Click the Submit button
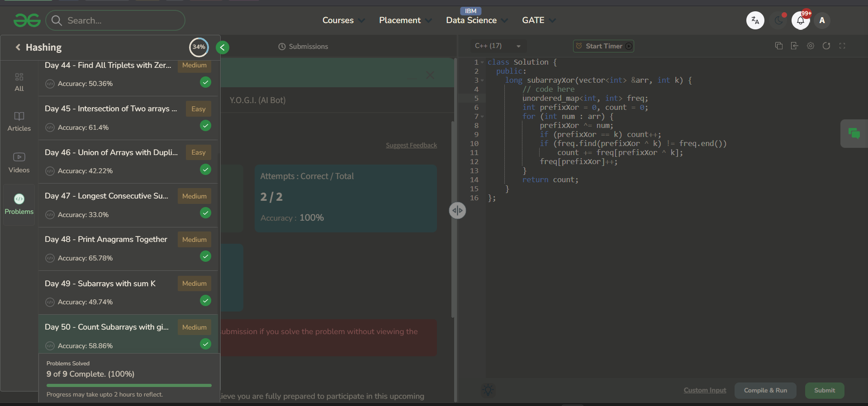868x406 pixels. (x=825, y=390)
